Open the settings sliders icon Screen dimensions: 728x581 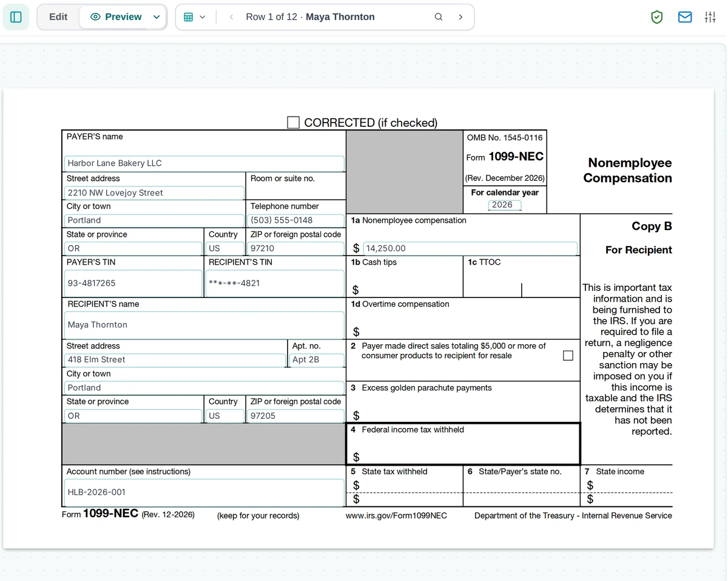[x=710, y=17]
